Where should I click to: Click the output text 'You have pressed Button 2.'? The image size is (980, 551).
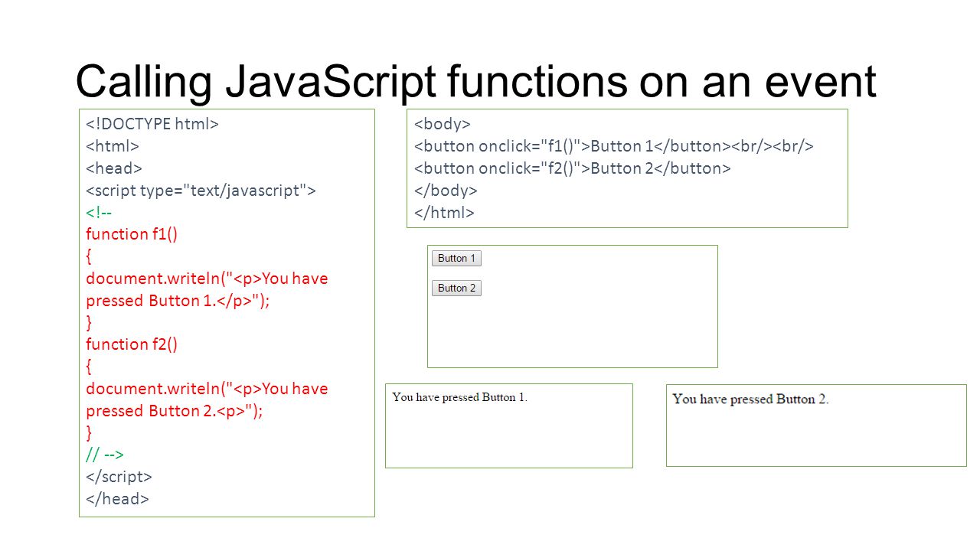[750, 399]
